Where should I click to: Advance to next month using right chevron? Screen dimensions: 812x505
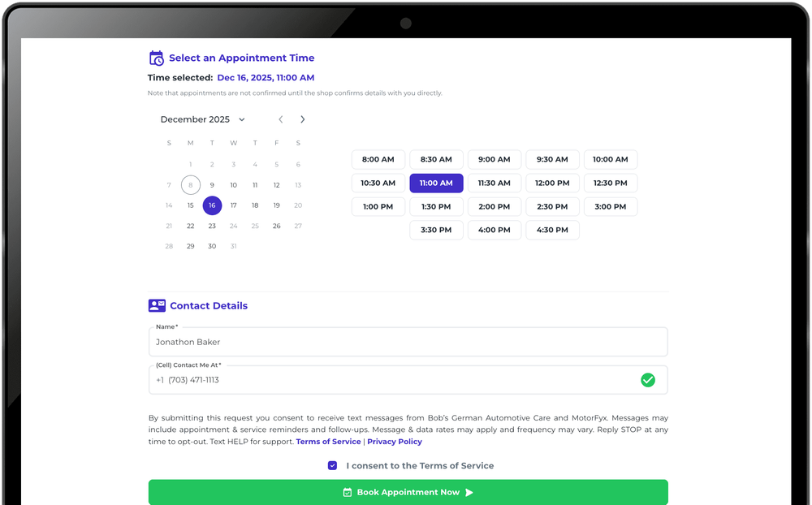[x=303, y=119]
